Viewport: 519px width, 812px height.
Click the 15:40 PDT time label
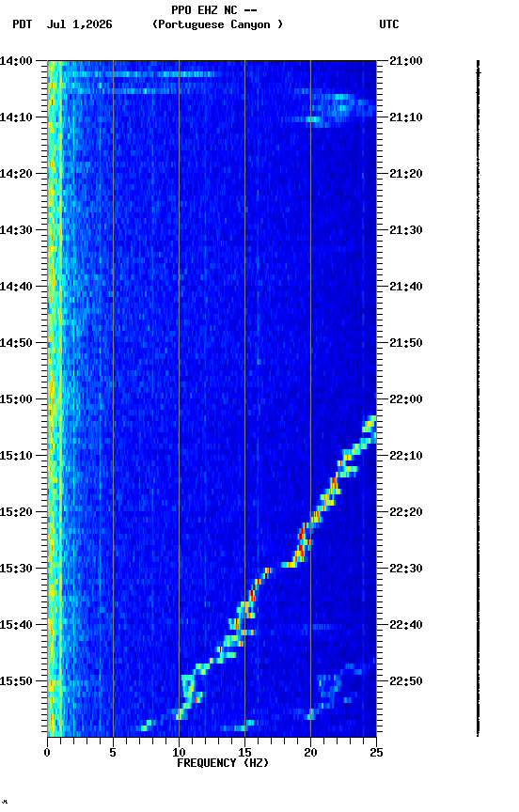point(16,626)
